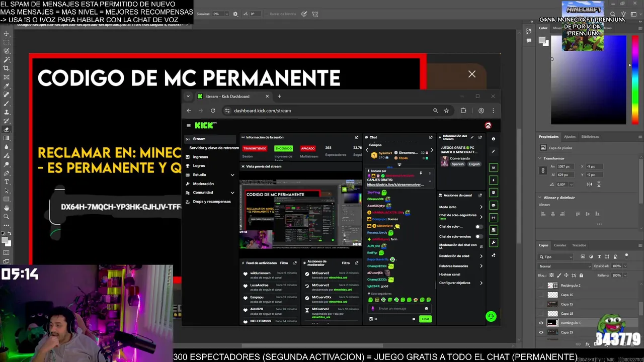Show the Capa 16 layer
This screenshot has height=362, width=644.
(x=541, y=295)
